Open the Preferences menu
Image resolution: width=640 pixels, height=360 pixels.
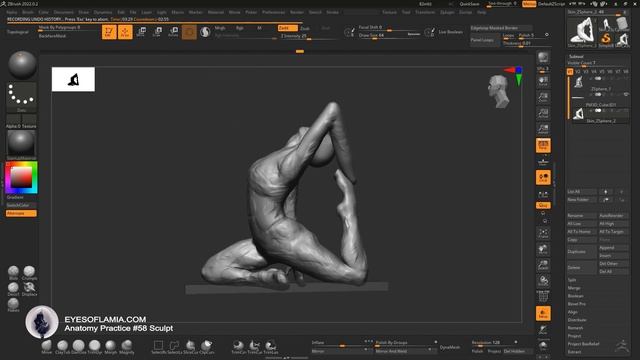[x=273, y=12]
